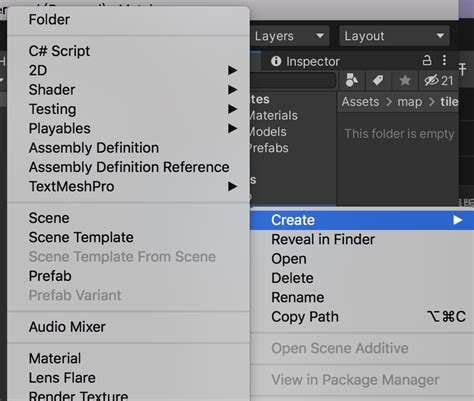Select the Materials folder in project tree
Image resolution: width=474 pixels, height=401 pixels.
click(273, 115)
